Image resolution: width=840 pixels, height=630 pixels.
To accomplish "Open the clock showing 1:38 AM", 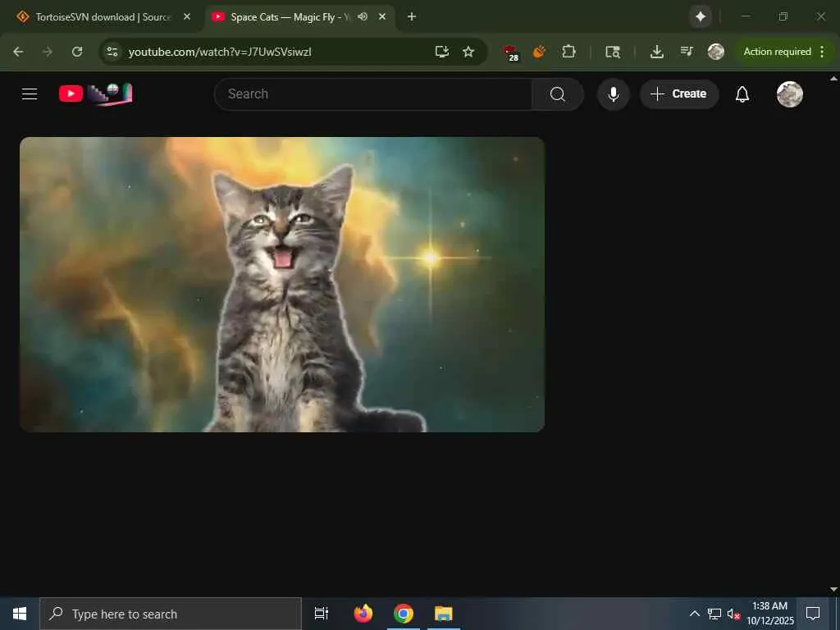I will [x=770, y=614].
